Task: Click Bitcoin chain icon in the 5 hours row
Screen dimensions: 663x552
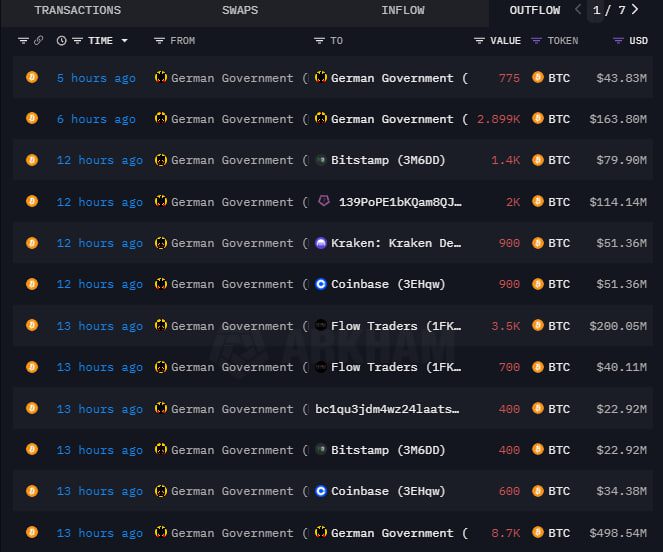Action: pyautogui.click(x=32, y=77)
